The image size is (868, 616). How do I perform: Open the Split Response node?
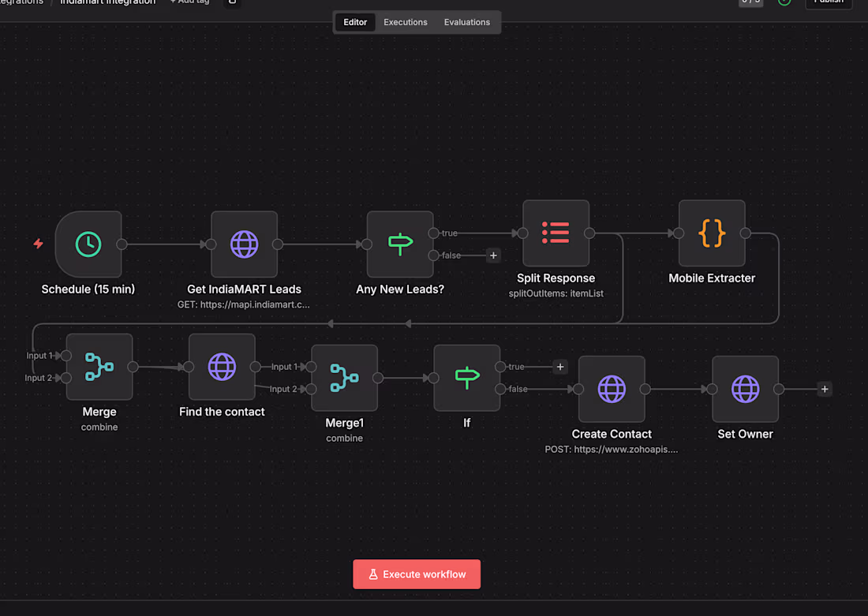pyautogui.click(x=556, y=233)
